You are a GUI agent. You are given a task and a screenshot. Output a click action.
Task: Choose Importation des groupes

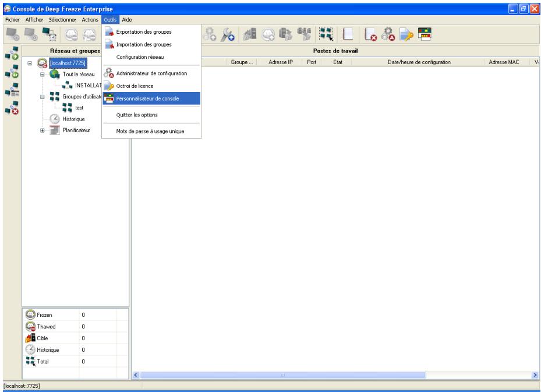tap(151, 44)
